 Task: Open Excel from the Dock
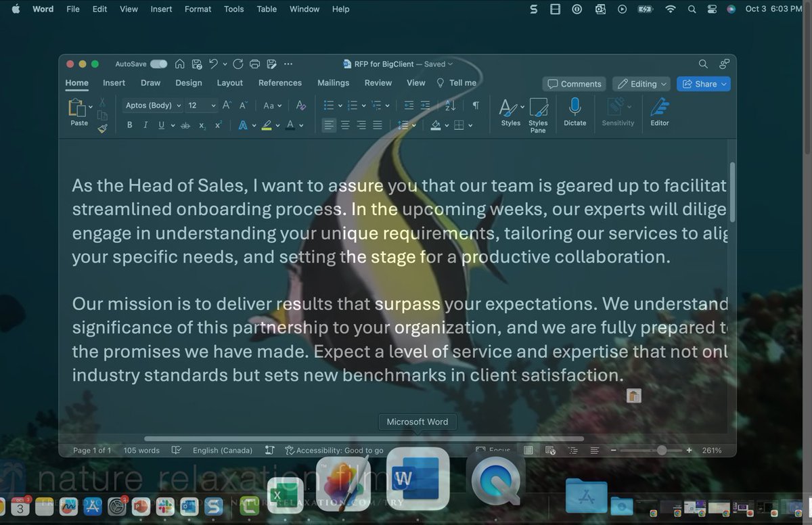click(286, 496)
